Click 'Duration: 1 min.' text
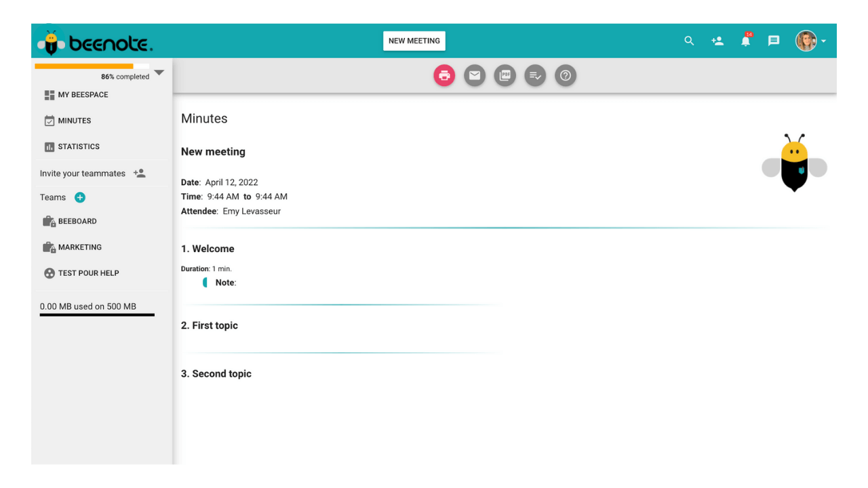 (206, 269)
